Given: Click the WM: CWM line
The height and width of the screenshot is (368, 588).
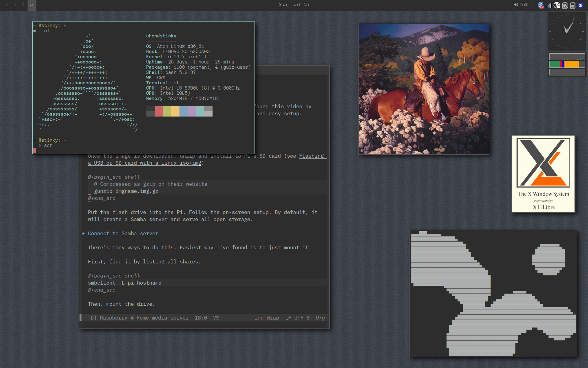Looking at the screenshot, I should pos(156,78).
